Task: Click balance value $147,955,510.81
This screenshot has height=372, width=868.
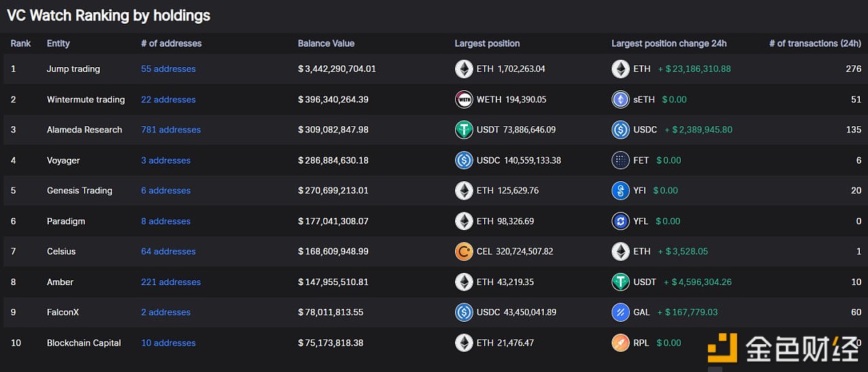Action: (334, 282)
